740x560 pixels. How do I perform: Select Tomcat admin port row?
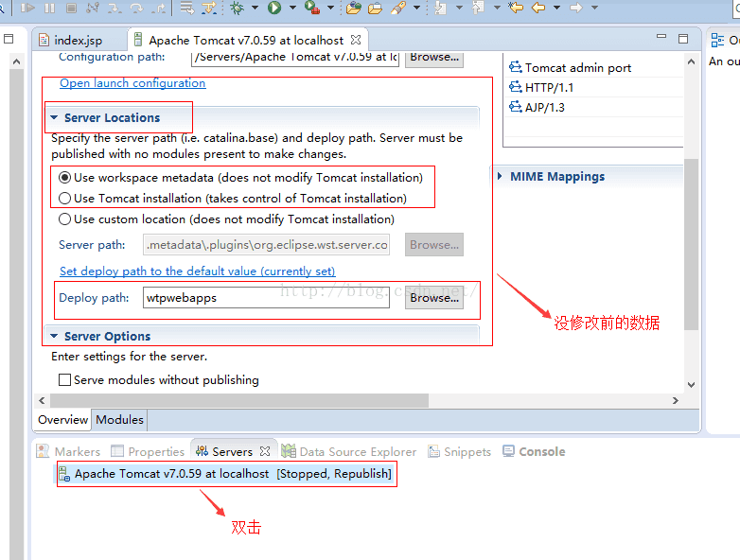(595, 67)
